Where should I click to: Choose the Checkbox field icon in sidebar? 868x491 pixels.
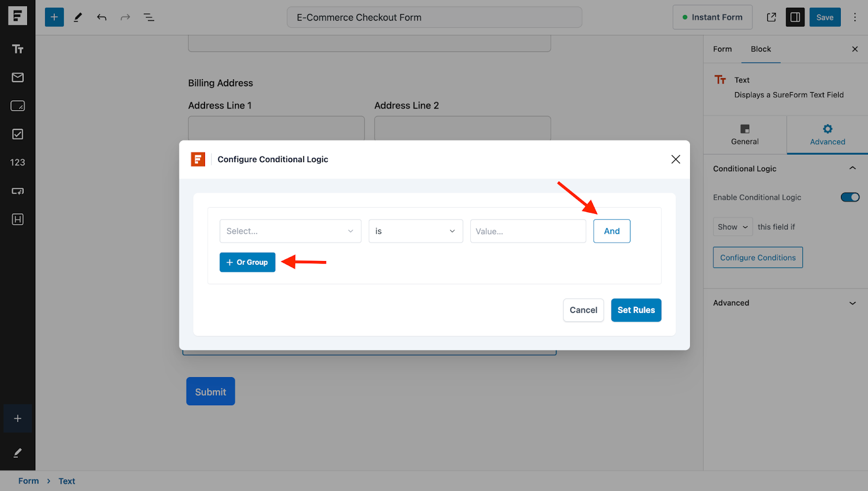[17, 134]
